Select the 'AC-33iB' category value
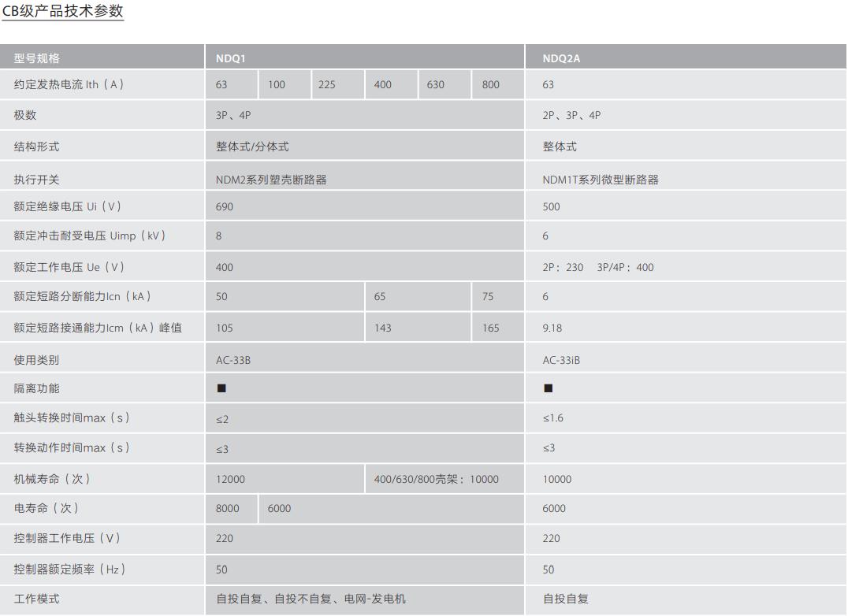 pyautogui.click(x=561, y=360)
